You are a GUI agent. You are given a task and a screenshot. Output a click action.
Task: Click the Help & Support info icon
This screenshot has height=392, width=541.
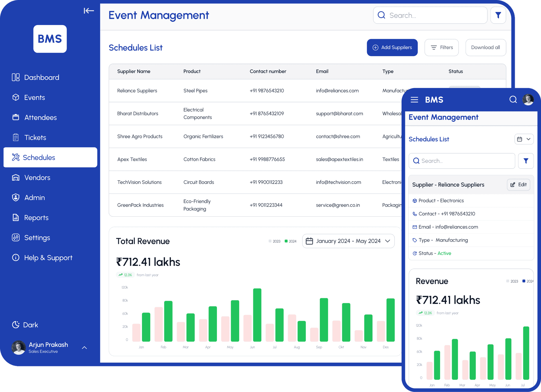click(x=16, y=258)
